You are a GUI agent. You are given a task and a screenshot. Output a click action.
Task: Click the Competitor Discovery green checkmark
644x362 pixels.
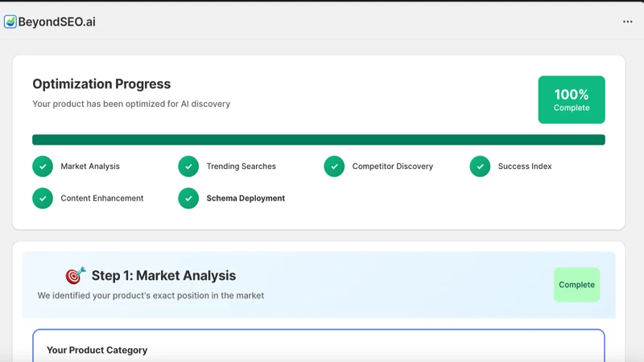click(334, 167)
